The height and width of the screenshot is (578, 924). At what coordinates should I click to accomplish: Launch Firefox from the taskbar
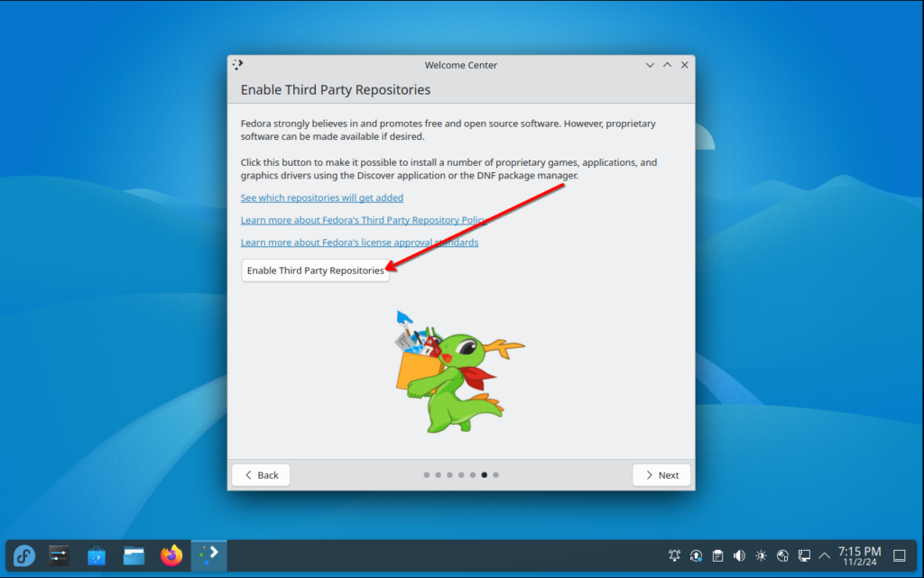click(171, 555)
